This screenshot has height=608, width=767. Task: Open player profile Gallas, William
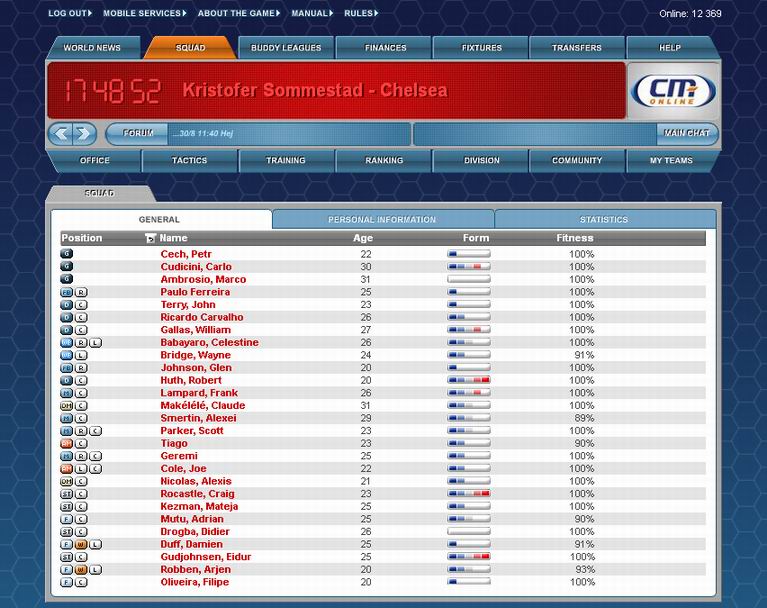click(x=196, y=330)
